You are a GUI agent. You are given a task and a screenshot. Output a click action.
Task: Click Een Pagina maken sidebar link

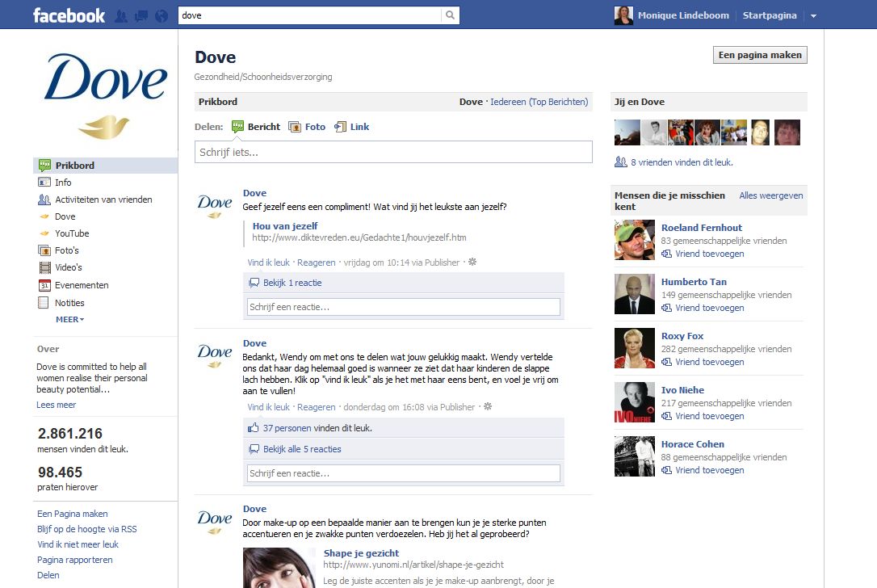coord(72,514)
